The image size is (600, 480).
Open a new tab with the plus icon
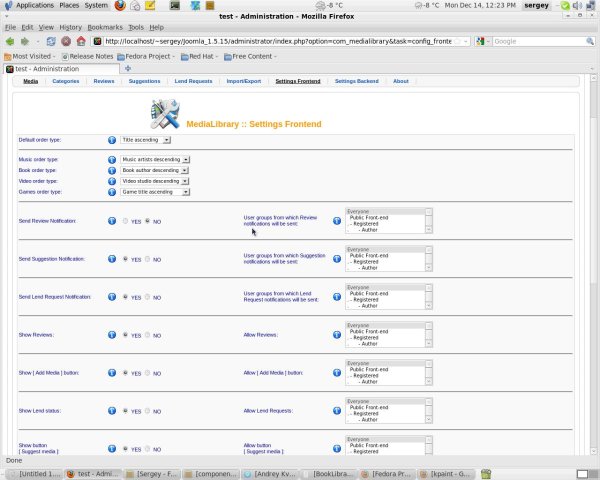(x=128, y=68)
